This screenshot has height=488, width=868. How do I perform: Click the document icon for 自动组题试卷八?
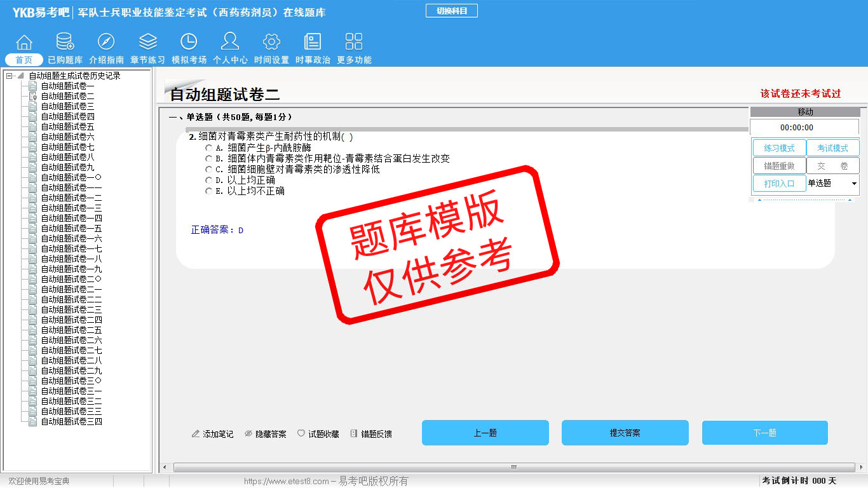[33, 157]
